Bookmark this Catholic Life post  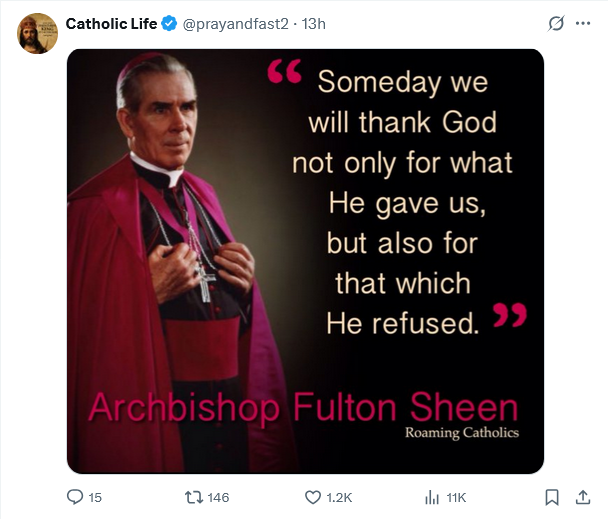click(x=552, y=497)
